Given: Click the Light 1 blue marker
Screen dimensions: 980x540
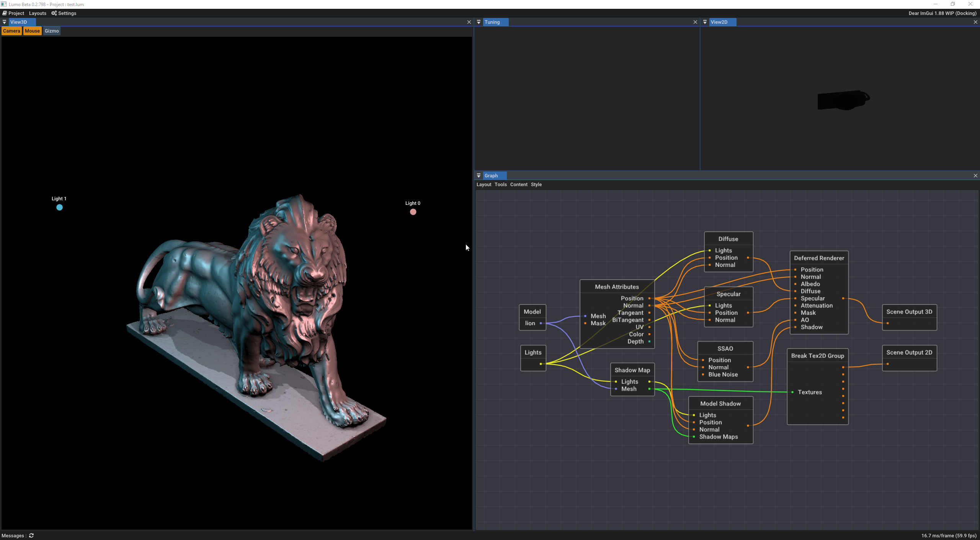Looking at the screenshot, I should coord(59,207).
